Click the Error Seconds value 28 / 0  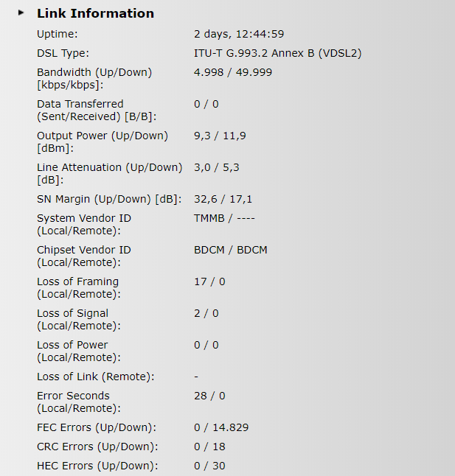pos(209,396)
